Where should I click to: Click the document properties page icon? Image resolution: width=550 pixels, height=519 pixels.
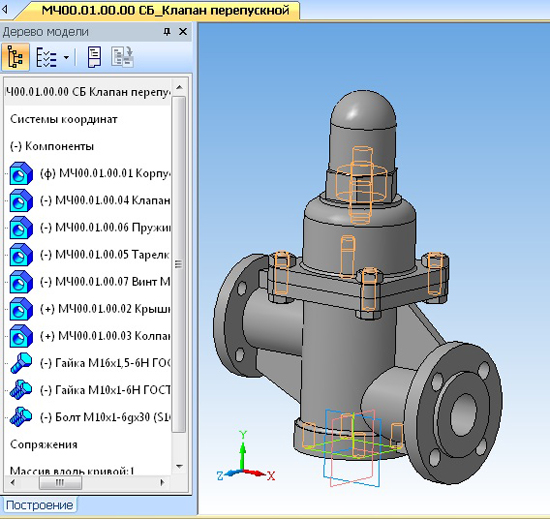click(94, 57)
